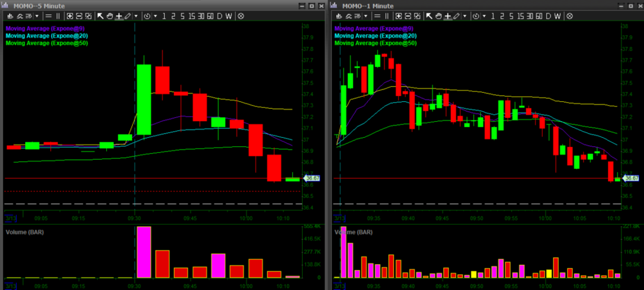Select the hand pan tool in 5 Minute chart
The image size is (644, 290).
tap(109, 15)
